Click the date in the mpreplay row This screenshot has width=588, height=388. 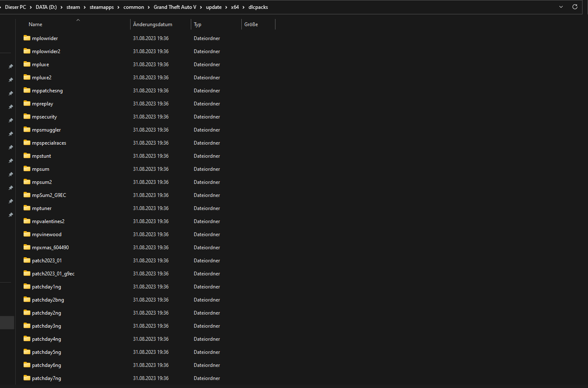(151, 104)
